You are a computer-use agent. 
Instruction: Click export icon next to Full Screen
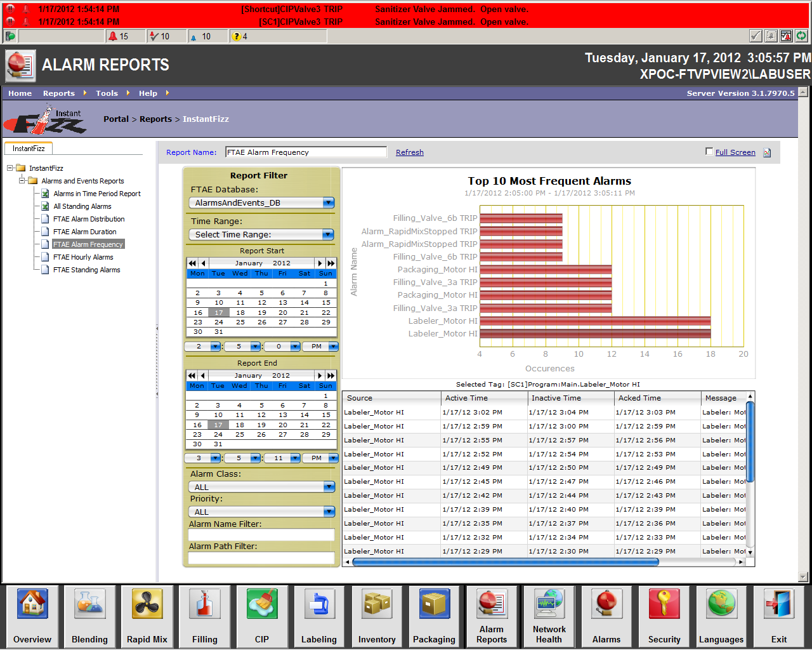coord(767,152)
